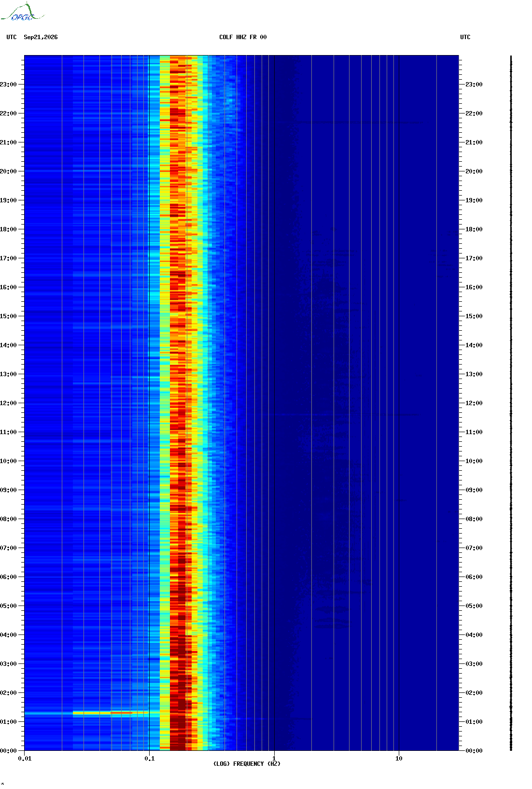The width and height of the screenshot is (532, 789).
Task: Click the (LOG) FREQUENCY (HZ) axis title
Action: (x=247, y=764)
